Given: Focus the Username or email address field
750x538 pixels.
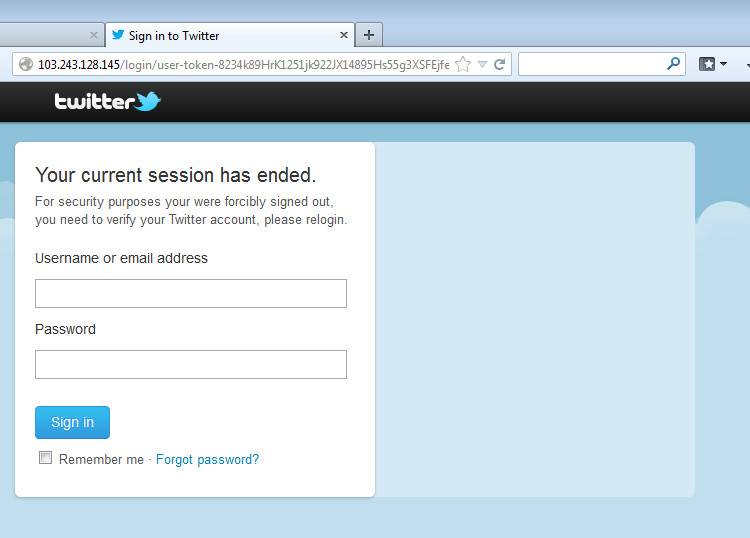Looking at the screenshot, I should [191, 294].
